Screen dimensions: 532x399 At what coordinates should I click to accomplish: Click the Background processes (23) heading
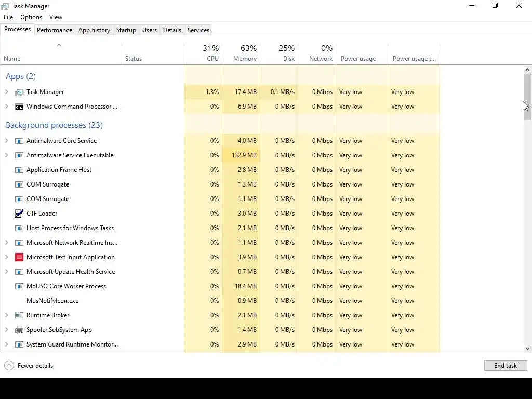(x=54, y=125)
